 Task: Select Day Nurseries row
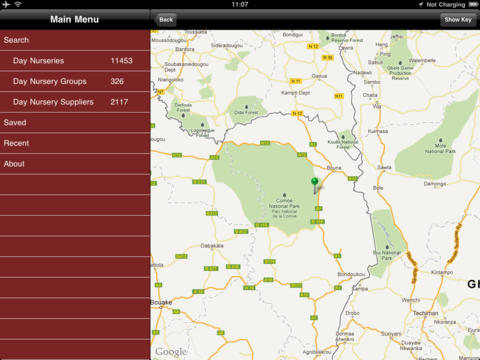pyautogui.click(x=75, y=61)
